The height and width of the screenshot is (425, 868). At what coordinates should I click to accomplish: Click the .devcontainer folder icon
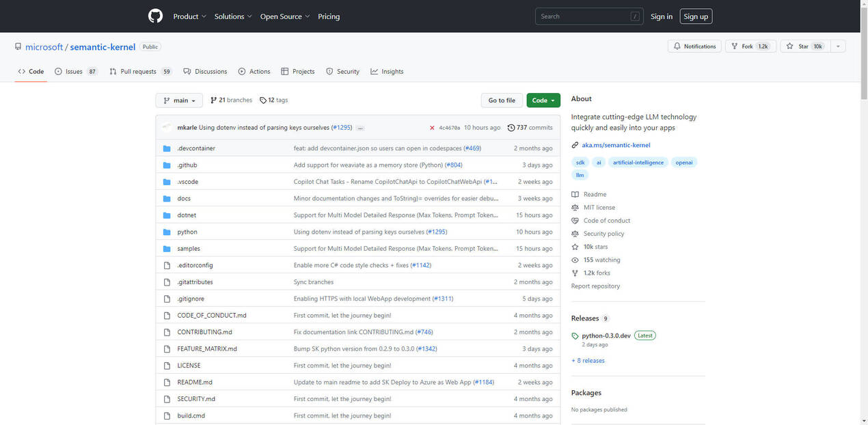click(x=167, y=148)
